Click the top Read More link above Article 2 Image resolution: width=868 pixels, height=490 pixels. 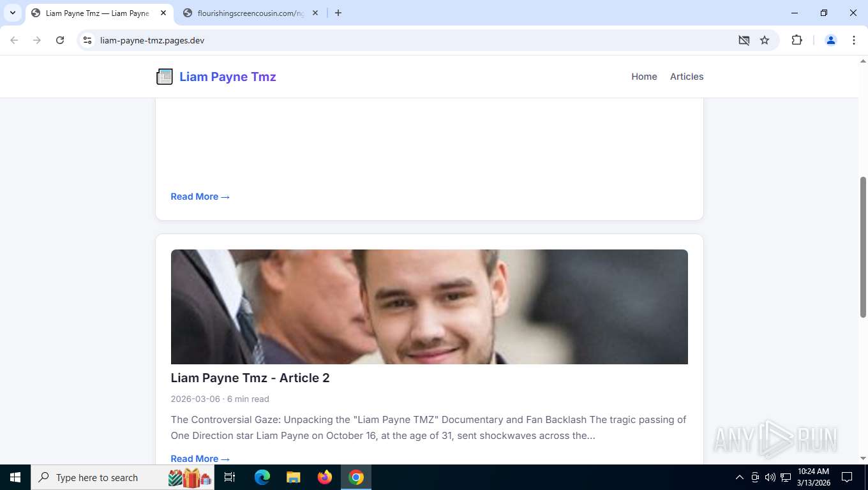tap(200, 197)
